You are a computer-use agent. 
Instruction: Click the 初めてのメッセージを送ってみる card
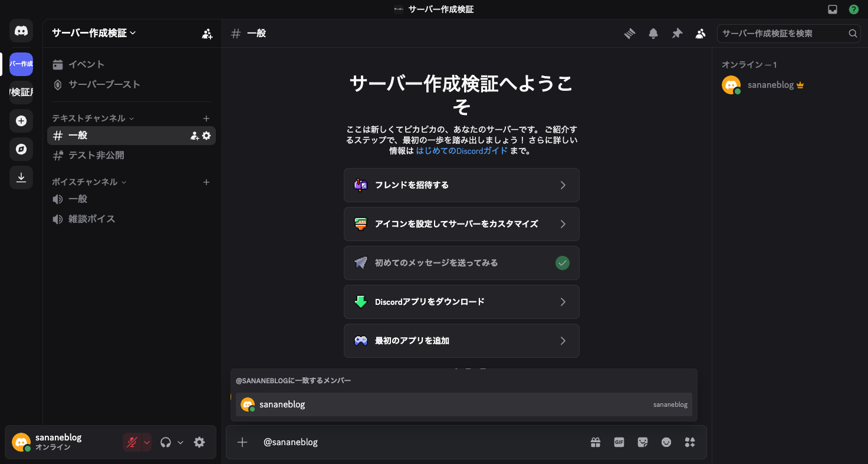[462, 263]
